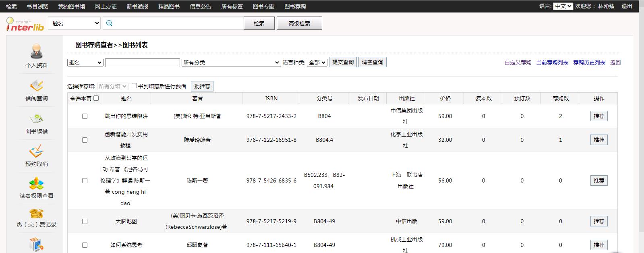Enable 书到馆藏后进行预借 checkbox
The height and width of the screenshot is (253, 644).
(x=134, y=85)
